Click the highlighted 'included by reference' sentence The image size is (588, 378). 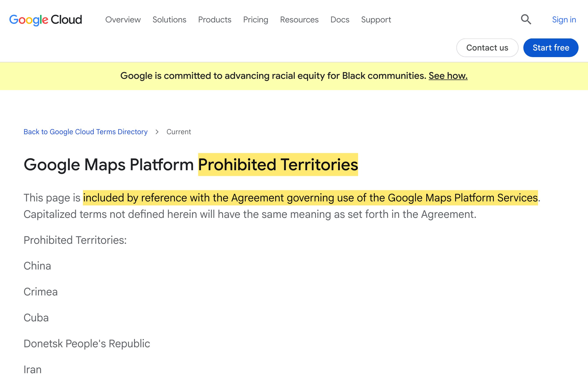point(310,198)
